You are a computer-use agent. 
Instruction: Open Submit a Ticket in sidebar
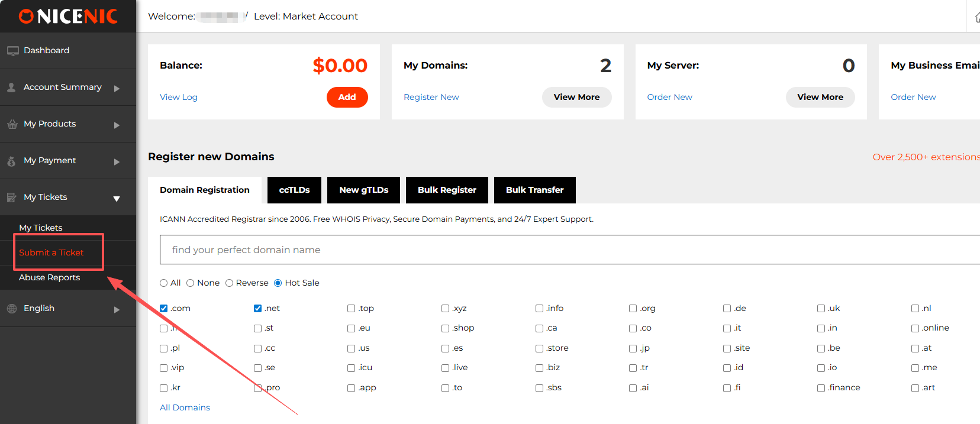(x=51, y=253)
